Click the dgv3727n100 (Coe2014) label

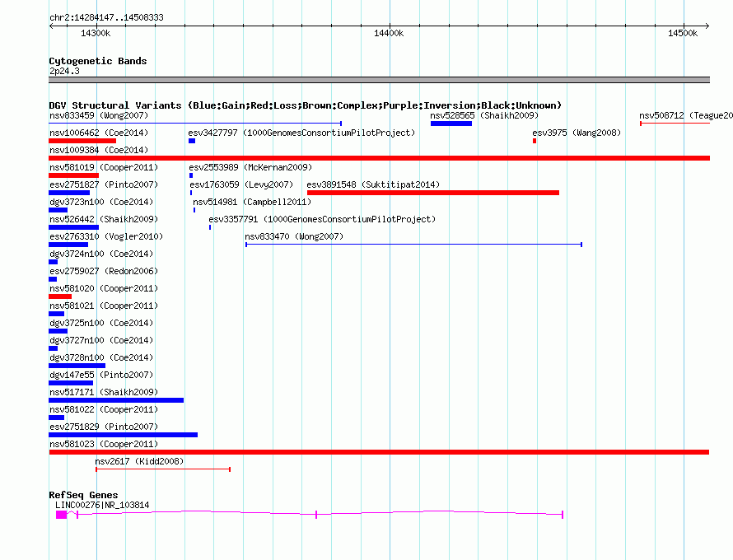coord(101,340)
